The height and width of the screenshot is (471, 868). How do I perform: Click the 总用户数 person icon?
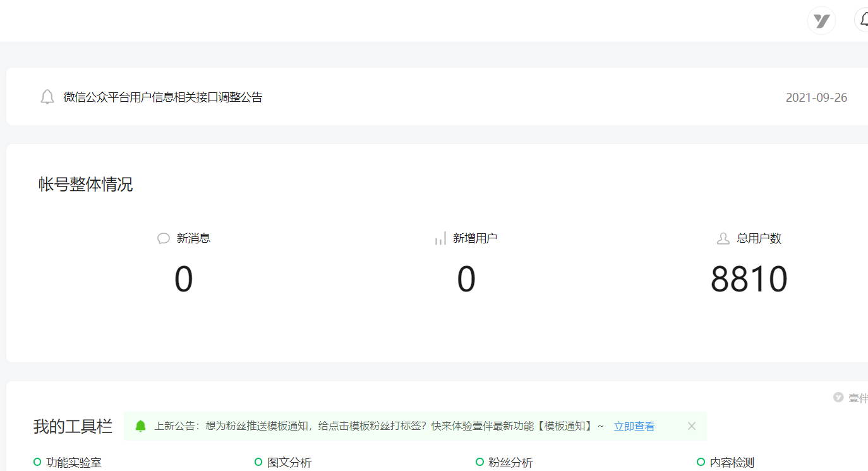[x=723, y=238]
